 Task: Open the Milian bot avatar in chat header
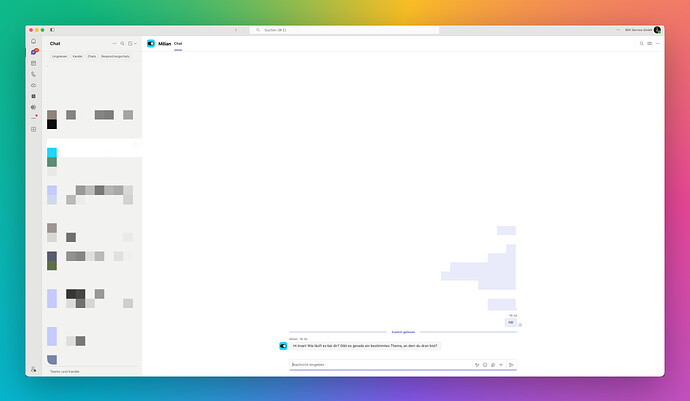tap(151, 44)
